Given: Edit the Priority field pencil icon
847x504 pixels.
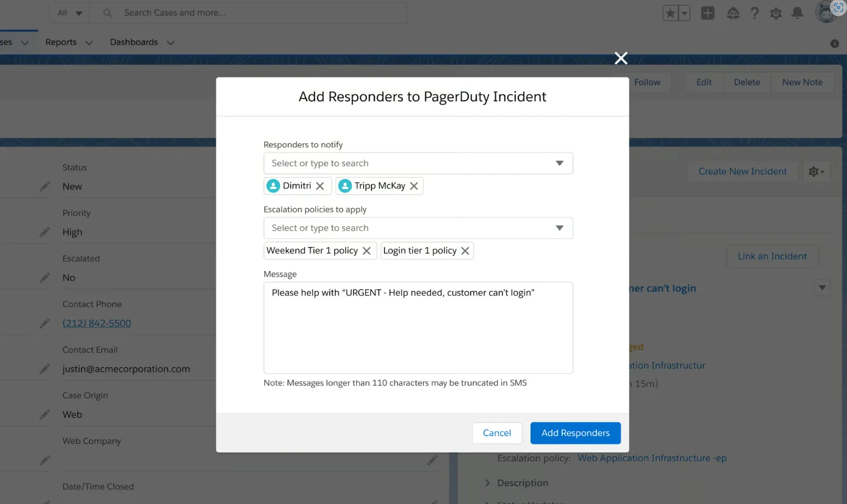Looking at the screenshot, I should (x=45, y=232).
